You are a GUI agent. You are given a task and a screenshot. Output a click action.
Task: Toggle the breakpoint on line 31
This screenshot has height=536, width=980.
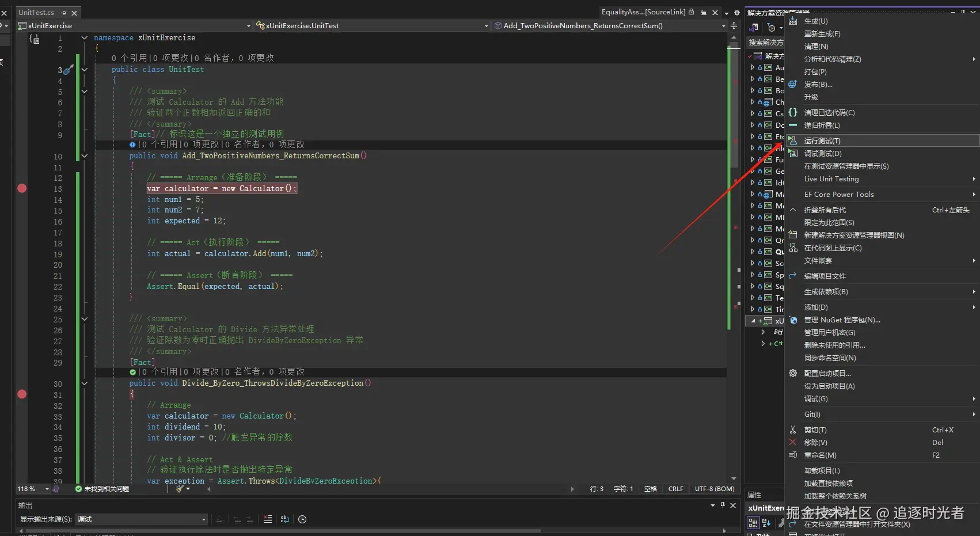[22, 394]
